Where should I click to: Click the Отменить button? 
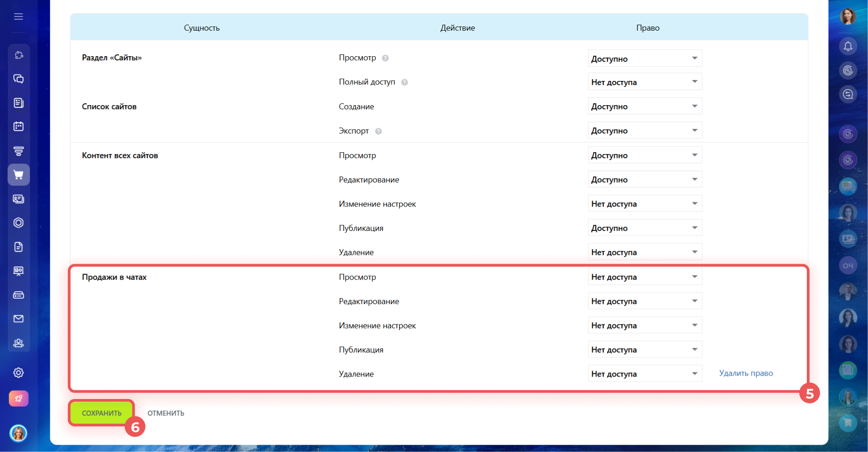click(166, 413)
